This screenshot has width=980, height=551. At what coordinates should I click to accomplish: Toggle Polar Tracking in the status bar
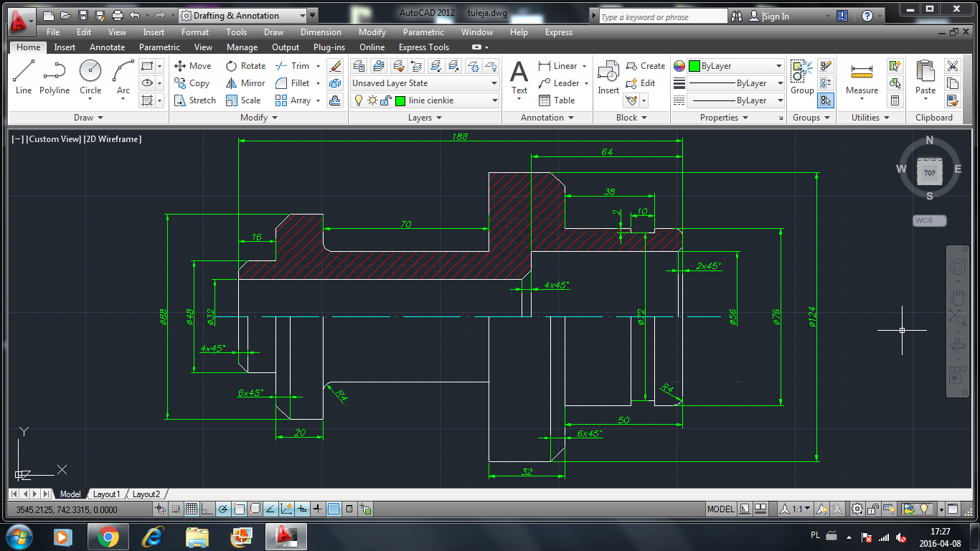pyautogui.click(x=223, y=509)
